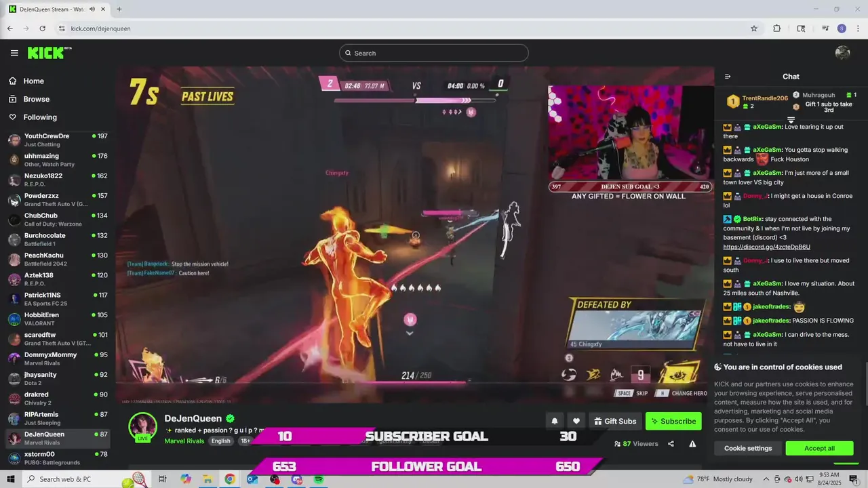868x488 pixels.
Task: Open YouthCrewDre channel in sidebar
Action: click(x=58, y=140)
